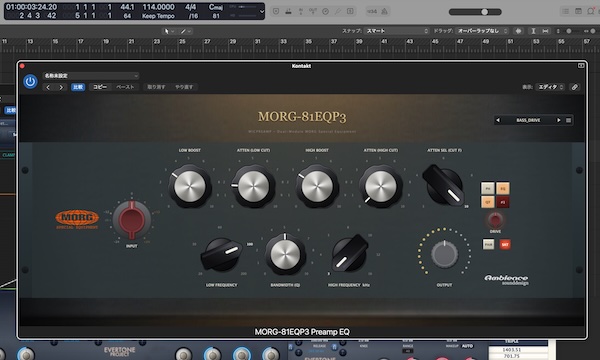Image resolution: width=600 pixels, height=360 pixels.
Task: Toggle the EQ button above DRIVE
Action: coord(503,188)
